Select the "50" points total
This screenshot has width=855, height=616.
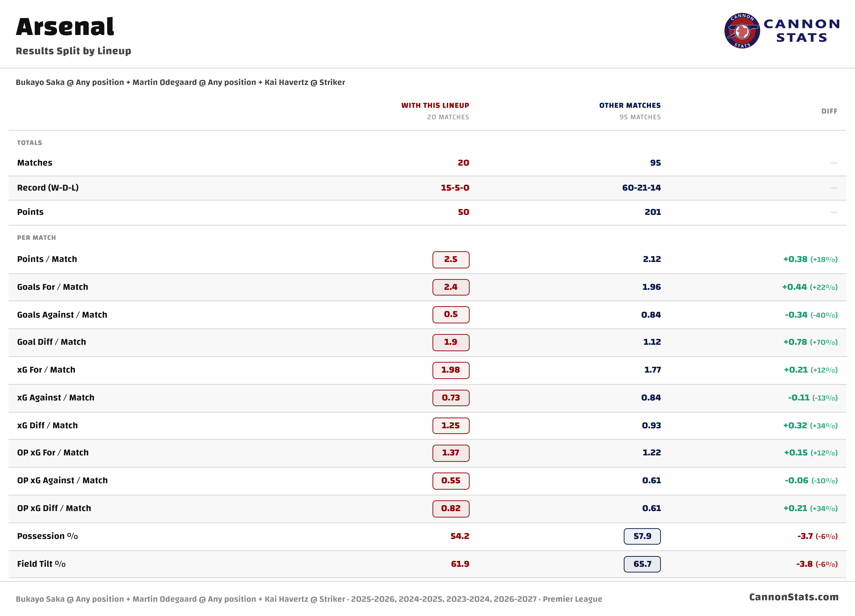tap(463, 212)
